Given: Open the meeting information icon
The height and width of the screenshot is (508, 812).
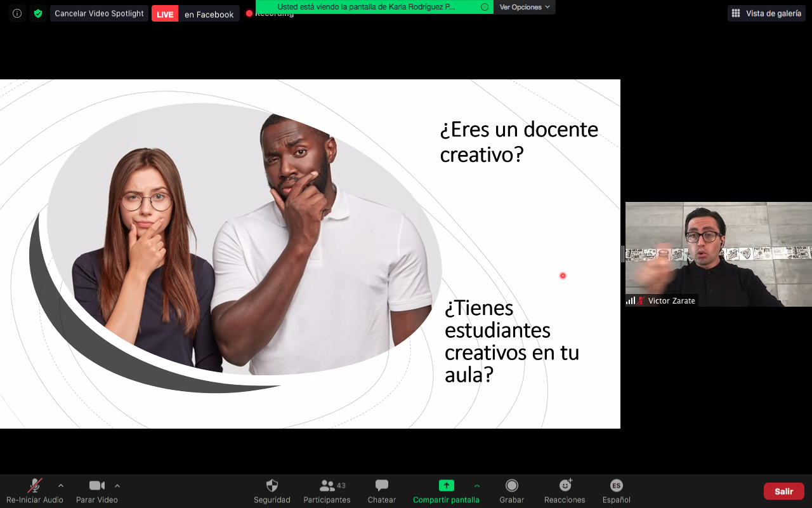Looking at the screenshot, I should click(x=17, y=13).
